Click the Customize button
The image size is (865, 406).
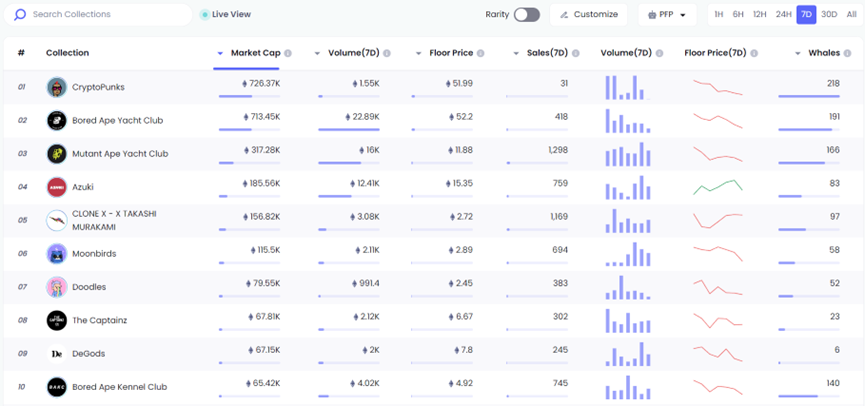coord(589,15)
